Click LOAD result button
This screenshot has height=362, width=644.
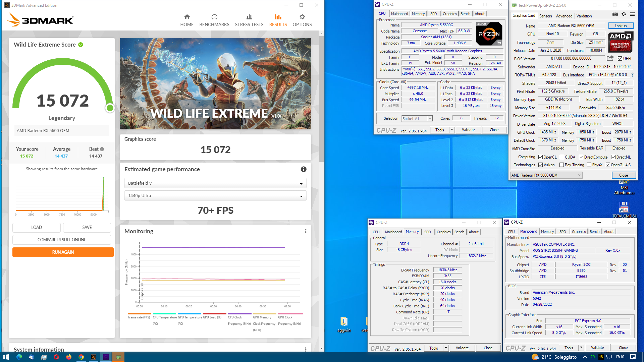coord(37,227)
